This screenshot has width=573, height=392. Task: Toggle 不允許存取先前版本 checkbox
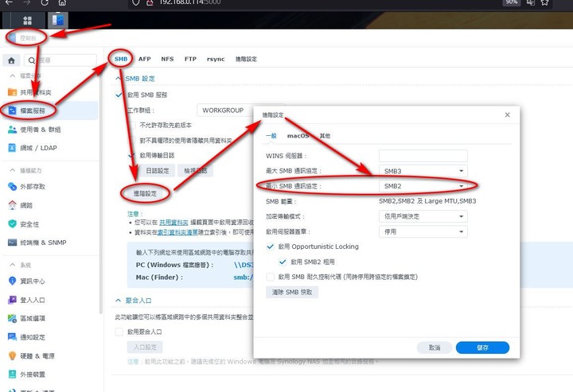click(131, 125)
